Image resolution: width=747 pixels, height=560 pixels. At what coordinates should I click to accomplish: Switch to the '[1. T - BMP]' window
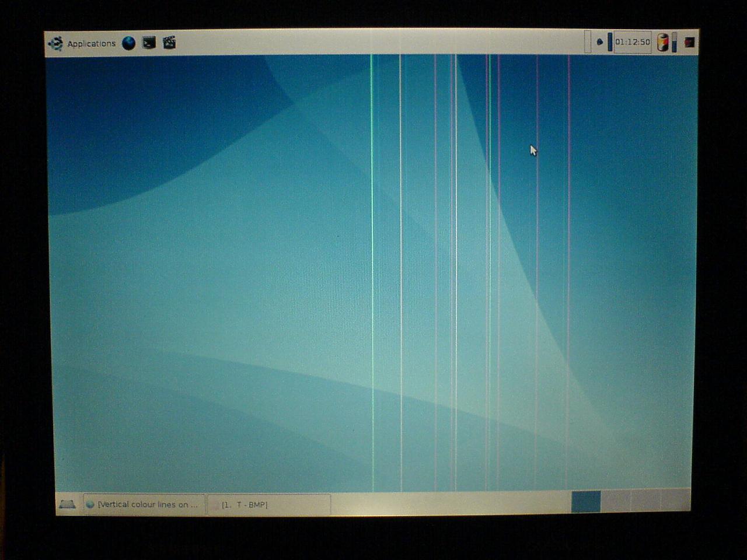coord(268,505)
